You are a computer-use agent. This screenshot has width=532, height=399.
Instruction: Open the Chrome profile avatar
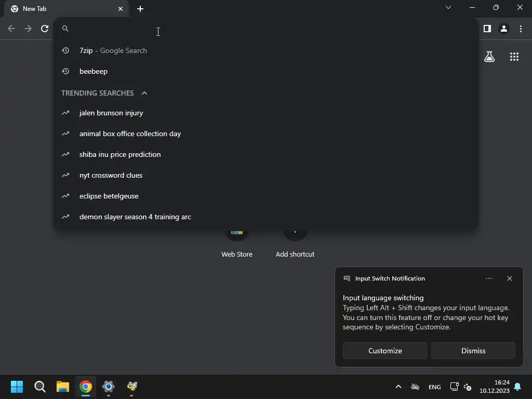[x=504, y=29]
